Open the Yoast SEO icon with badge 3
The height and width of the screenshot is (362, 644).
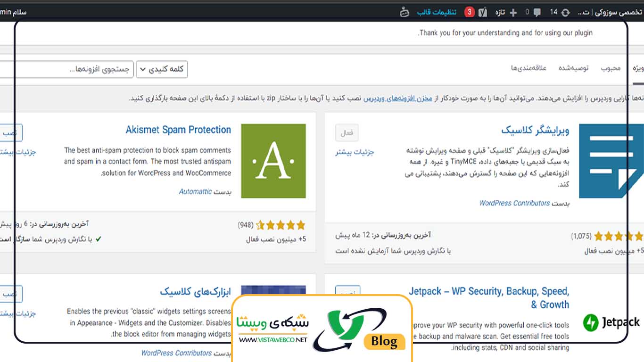[482, 12]
